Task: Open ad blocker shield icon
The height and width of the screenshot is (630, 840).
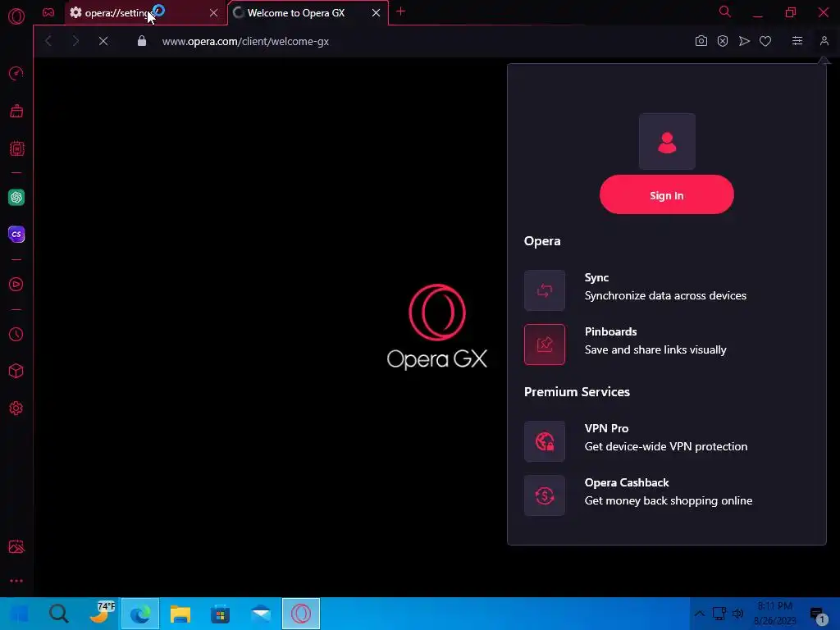Action: pos(723,41)
